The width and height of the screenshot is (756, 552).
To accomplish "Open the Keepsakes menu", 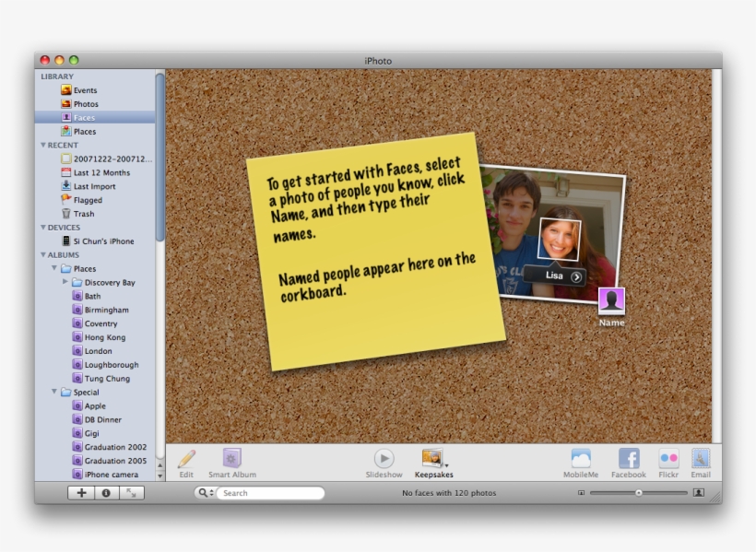I will pos(433,464).
